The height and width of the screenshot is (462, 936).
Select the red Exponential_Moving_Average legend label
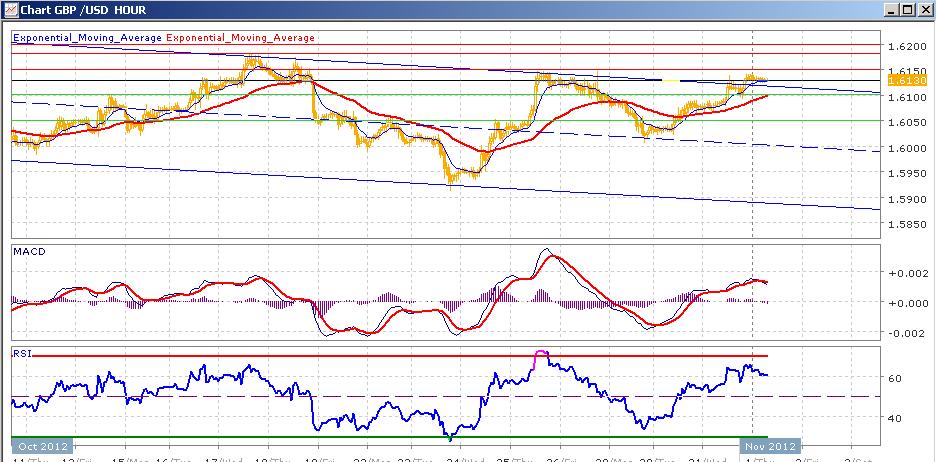pyautogui.click(x=241, y=38)
